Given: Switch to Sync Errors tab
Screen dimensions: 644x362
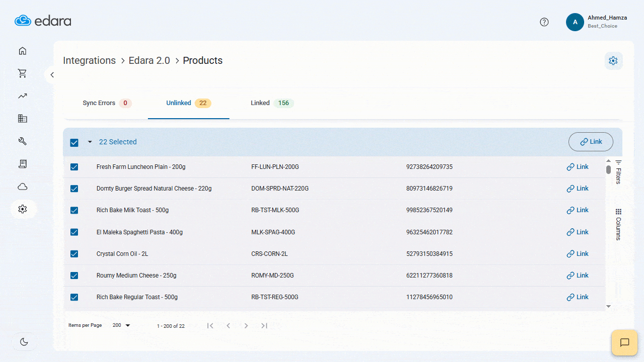Looking at the screenshot, I should pyautogui.click(x=107, y=103).
